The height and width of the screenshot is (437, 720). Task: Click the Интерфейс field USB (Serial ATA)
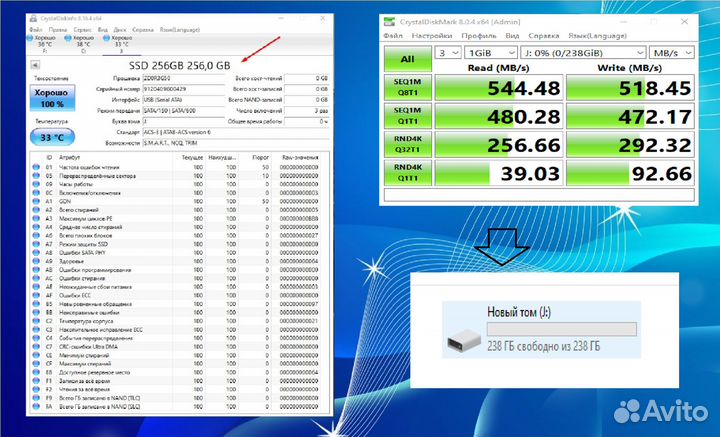[183, 100]
